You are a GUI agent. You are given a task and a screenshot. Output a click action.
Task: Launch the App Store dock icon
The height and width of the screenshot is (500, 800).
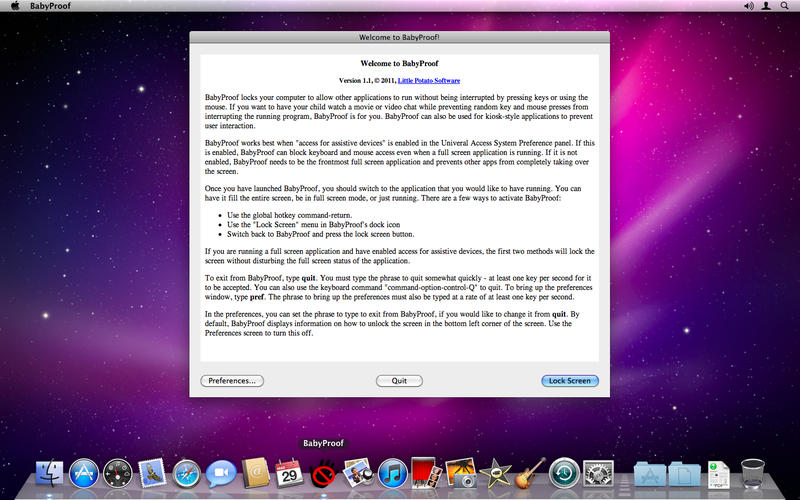click(x=84, y=473)
